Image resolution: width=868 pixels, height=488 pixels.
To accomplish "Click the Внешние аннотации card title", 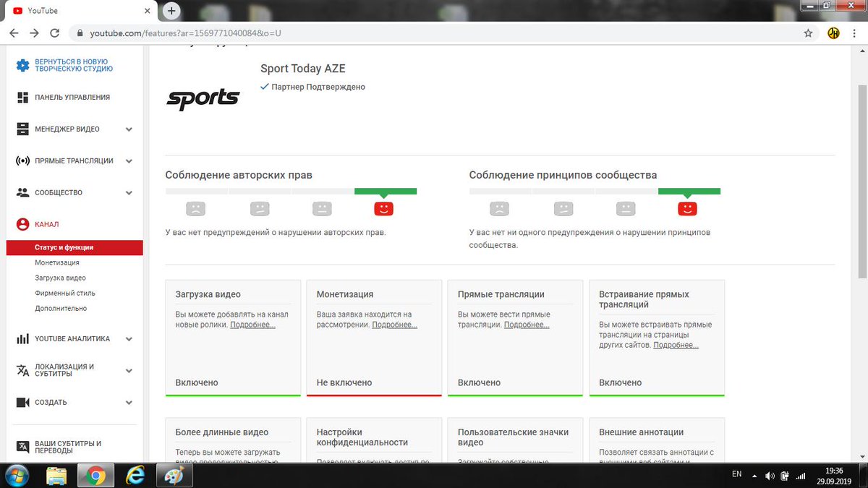I will (641, 432).
